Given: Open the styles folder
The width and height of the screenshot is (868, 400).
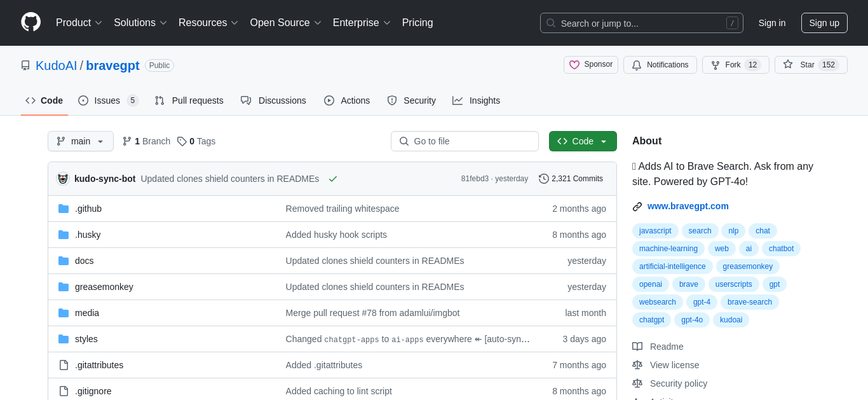Looking at the screenshot, I should pos(86,339).
